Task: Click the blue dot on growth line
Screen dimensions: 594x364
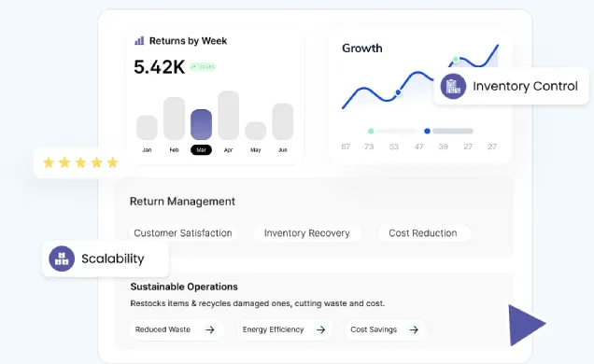Action: [x=398, y=92]
